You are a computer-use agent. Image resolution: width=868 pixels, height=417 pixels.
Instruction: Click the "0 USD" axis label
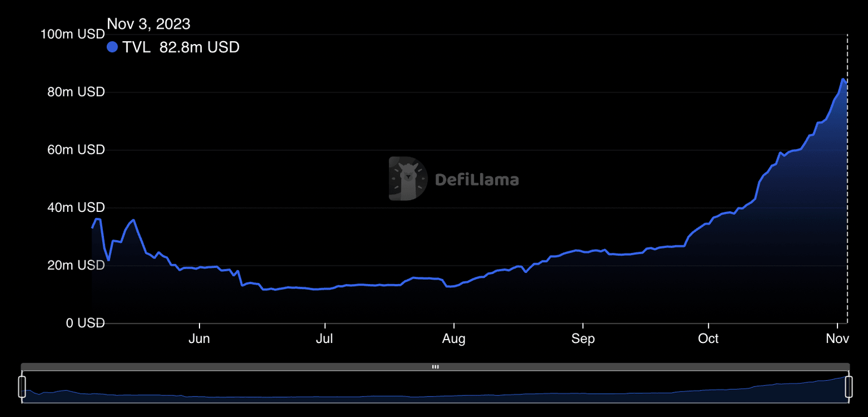[85, 323]
